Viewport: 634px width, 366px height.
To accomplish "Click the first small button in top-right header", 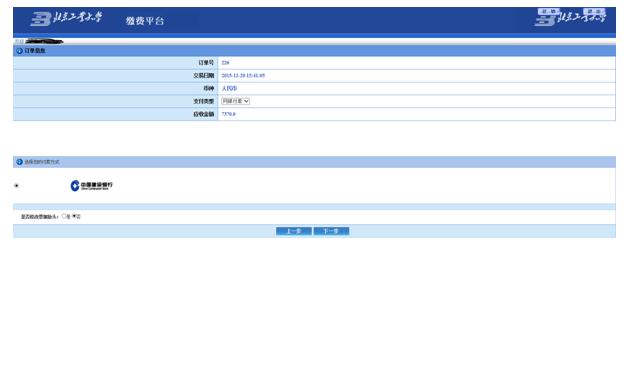I will point(549,11).
